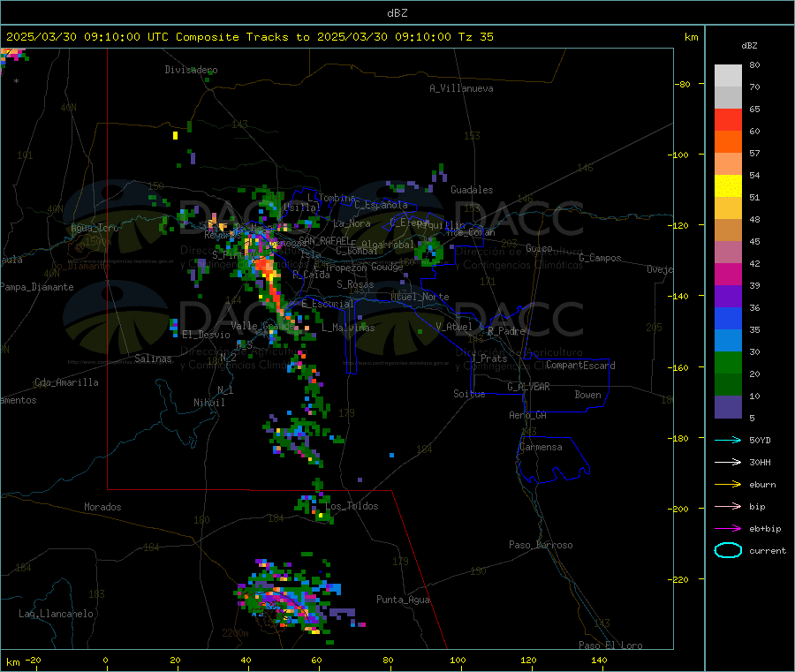Click the C_Campos map label

(600, 258)
